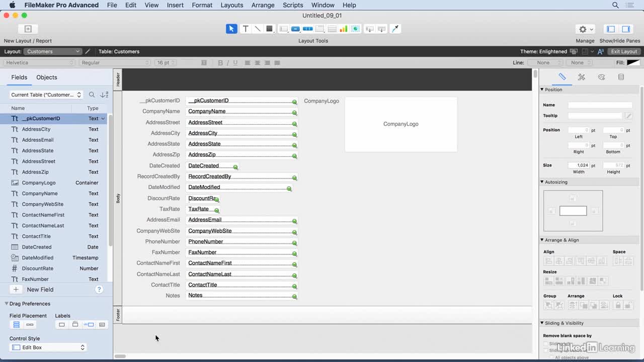Collapse the Arrange & Align section
The height and width of the screenshot is (362, 644).
[x=542, y=240]
